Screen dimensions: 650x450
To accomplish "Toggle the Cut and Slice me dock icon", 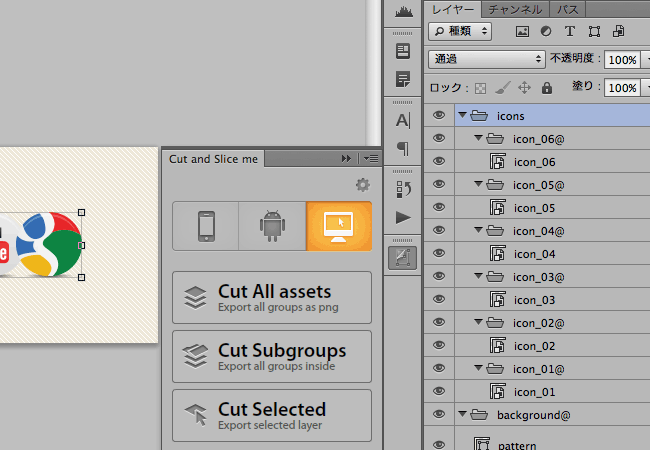I will click(x=403, y=258).
